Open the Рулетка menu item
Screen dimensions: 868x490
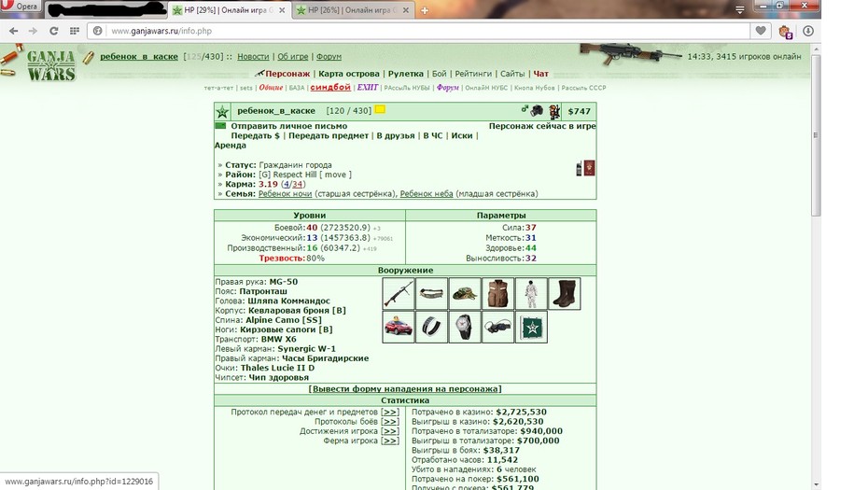(406, 74)
